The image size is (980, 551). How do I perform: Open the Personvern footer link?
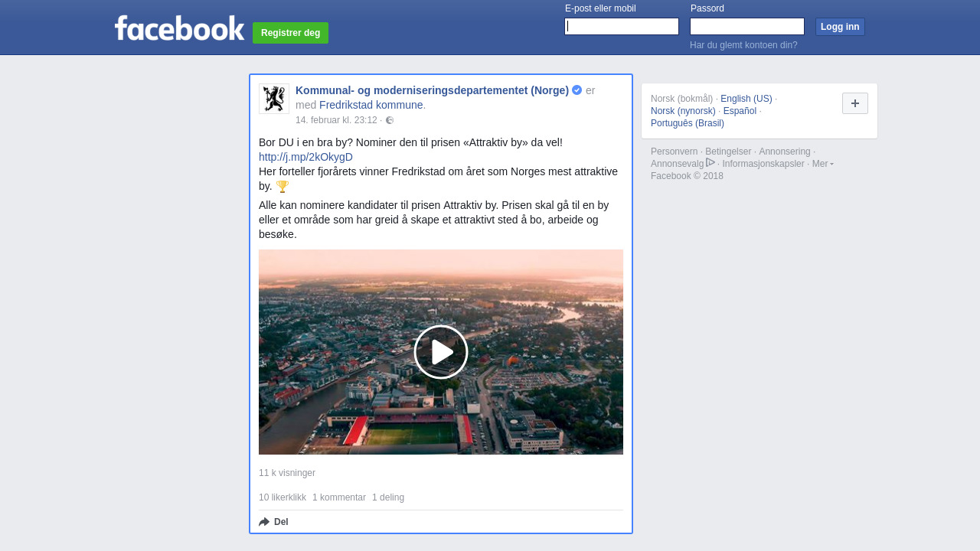674,152
